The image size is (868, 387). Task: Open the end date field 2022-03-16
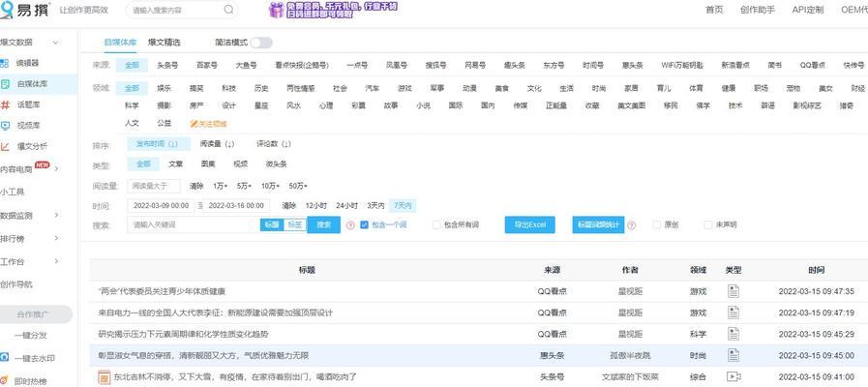tap(236, 206)
